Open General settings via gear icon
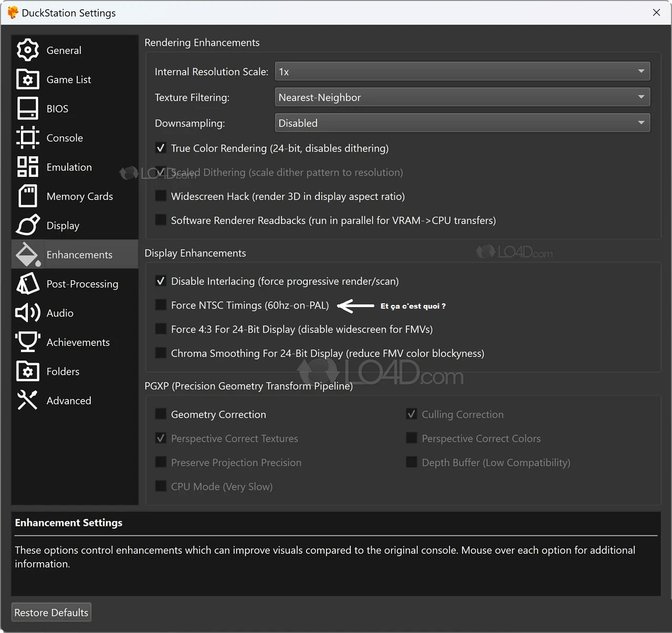 (27, 50)
